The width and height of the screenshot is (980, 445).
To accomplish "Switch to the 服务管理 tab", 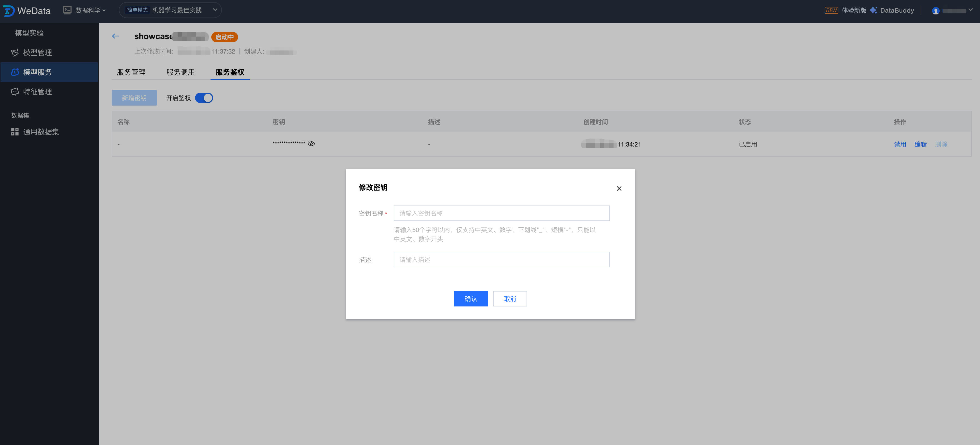I will point(131,72).
